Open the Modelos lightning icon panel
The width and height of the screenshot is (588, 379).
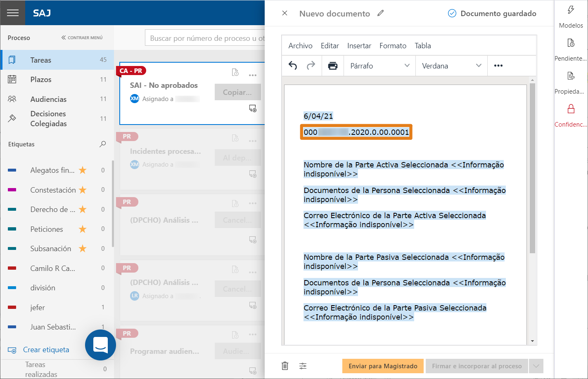(x=571, y=10)
